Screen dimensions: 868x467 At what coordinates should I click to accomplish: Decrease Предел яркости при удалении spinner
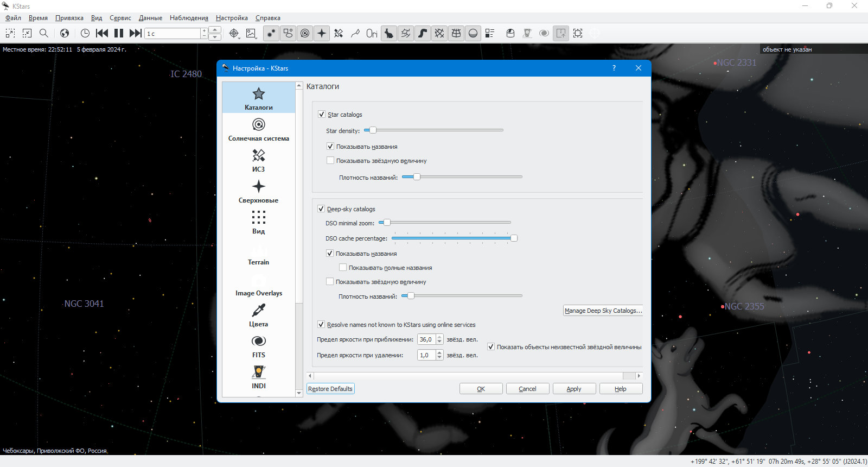(x=439, y=357)
